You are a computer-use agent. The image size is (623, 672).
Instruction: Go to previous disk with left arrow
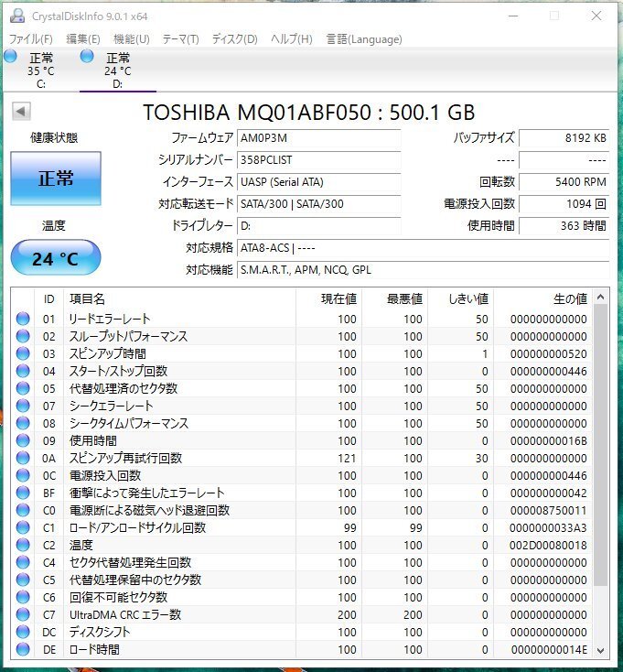[x=21, y=112]
